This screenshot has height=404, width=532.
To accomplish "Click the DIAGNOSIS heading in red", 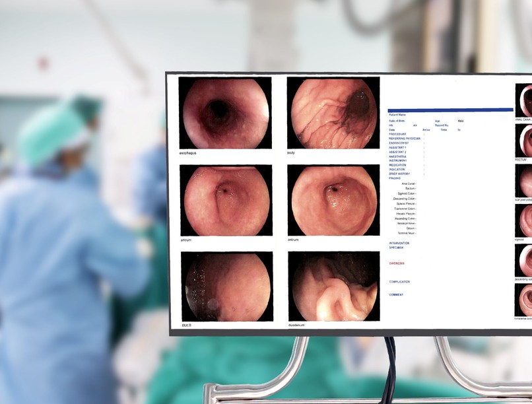I will pos(397,263).
